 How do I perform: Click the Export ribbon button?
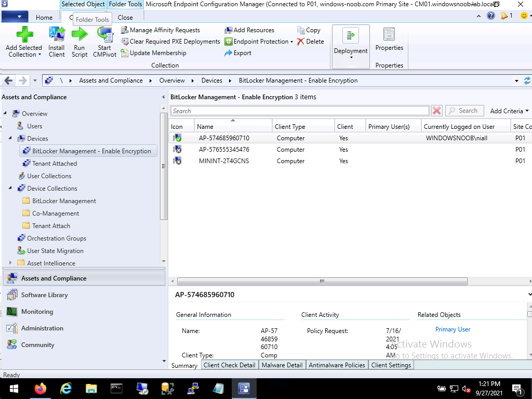(x=238, y=53)
